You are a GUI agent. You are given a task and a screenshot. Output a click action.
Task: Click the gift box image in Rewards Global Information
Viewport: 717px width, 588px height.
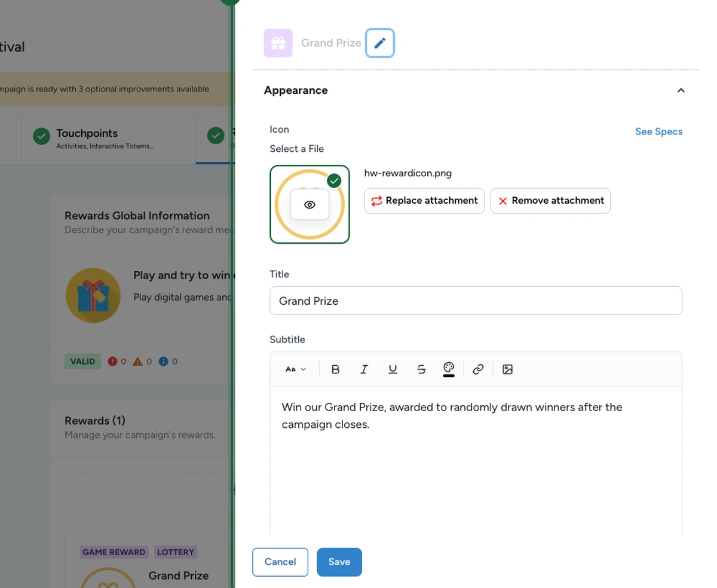[93, 296]
